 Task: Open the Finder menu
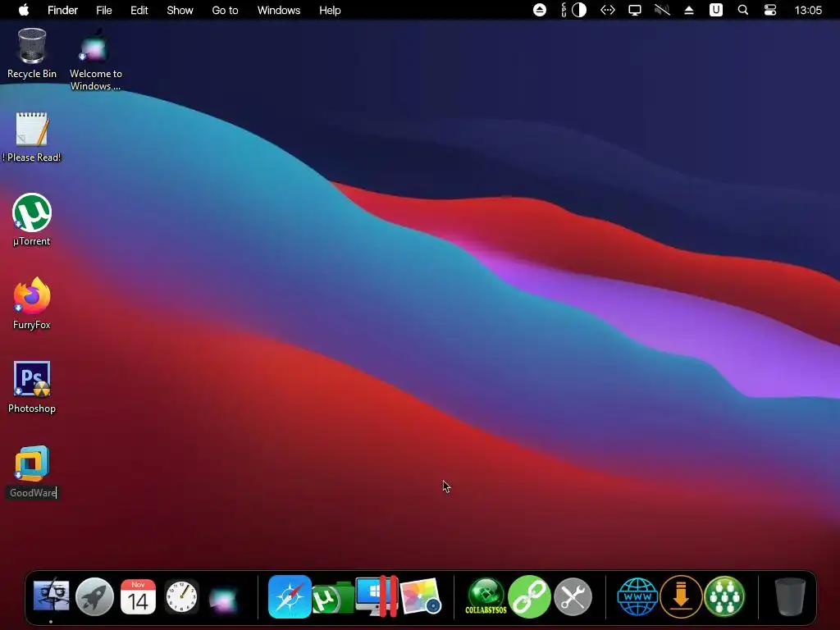point(62,10)
